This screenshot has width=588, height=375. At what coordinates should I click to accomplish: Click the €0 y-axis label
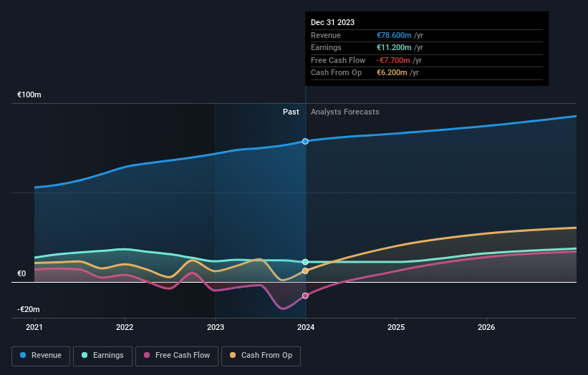[21, 274]
